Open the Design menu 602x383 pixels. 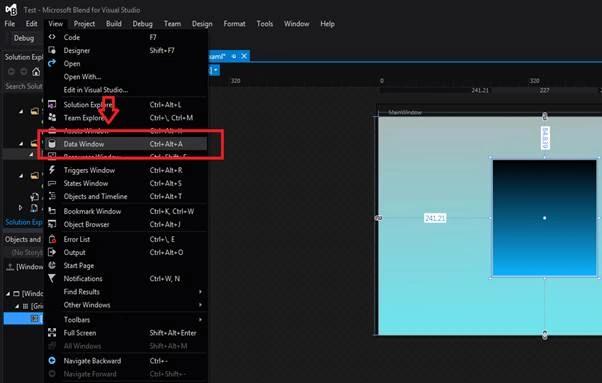[x=202, y=24]
